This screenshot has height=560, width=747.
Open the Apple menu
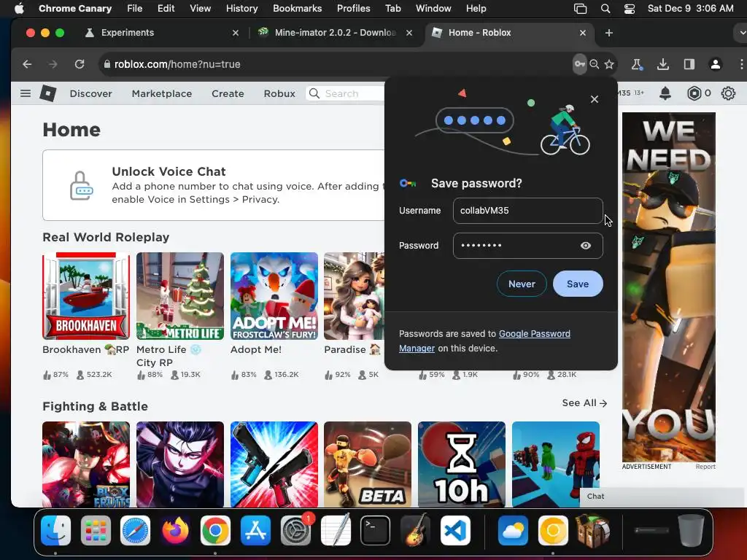[19, 8]
